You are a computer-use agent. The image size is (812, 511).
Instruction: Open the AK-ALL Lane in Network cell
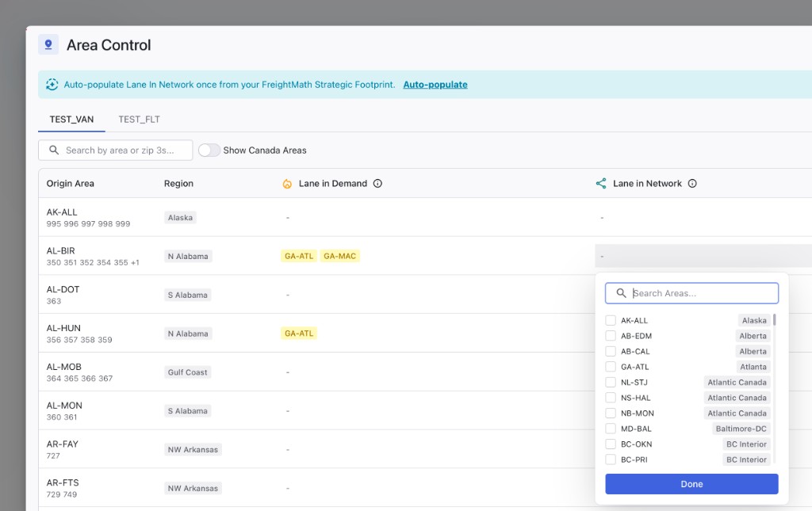tap(703, 218)
